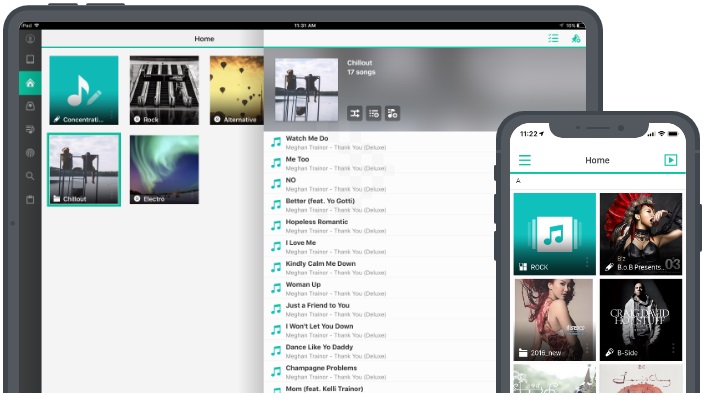Open the B-Side tile on the iPhone
The height and width of the screenshot is (395, 706).
pos(641,320)
